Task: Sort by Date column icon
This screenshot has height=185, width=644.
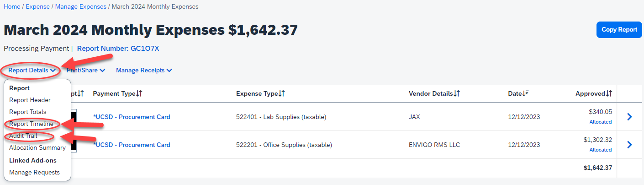Action: [x=526, y=93]
